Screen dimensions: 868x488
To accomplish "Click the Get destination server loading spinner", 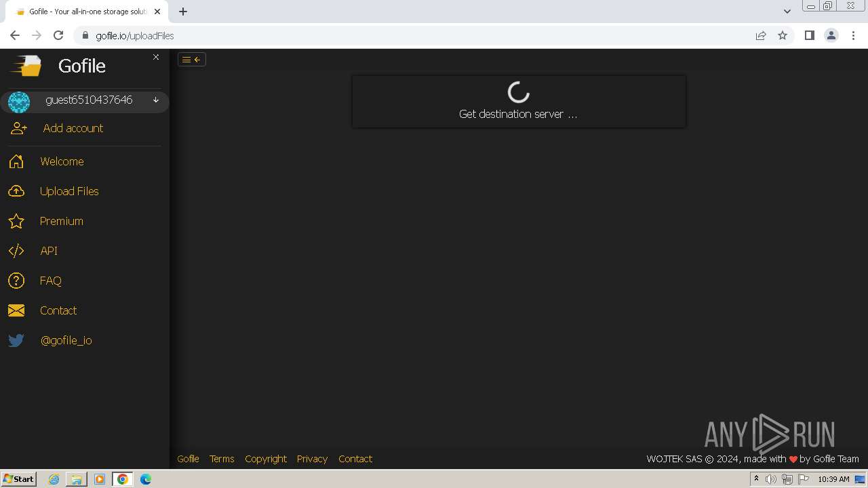I will [519, 92].
